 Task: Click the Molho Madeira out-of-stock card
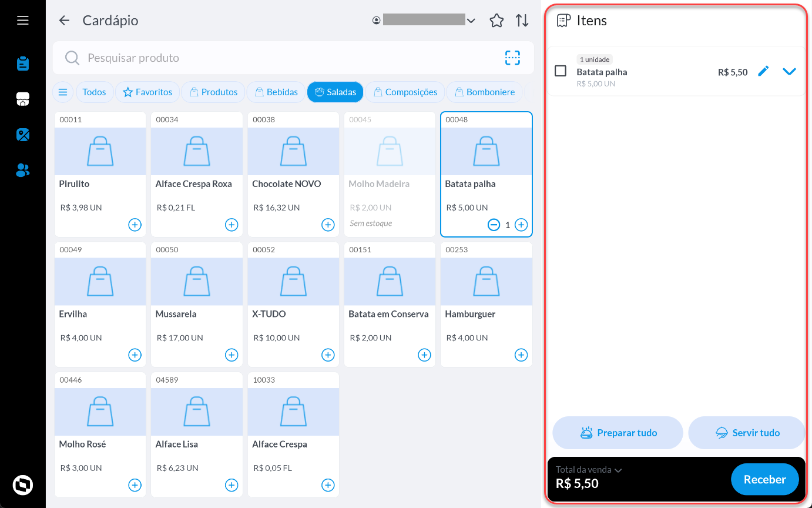point(390,174)
